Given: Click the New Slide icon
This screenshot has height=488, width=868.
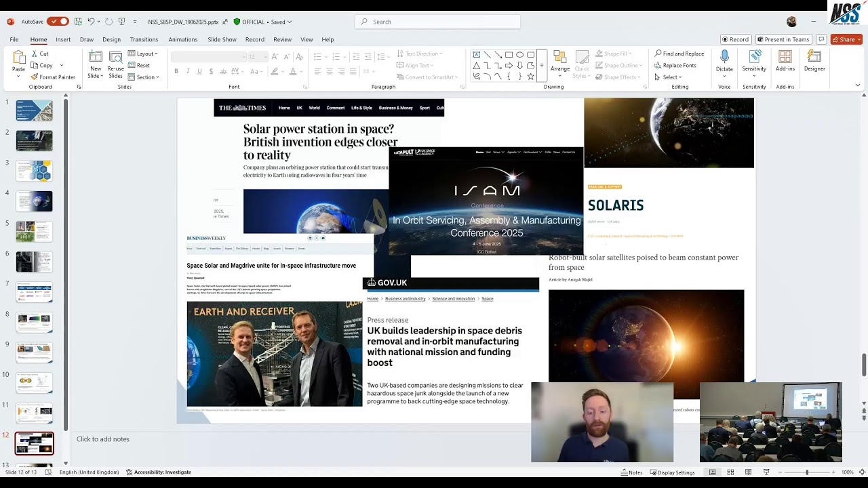Looking at the screenshot, I should coord(96,57).
